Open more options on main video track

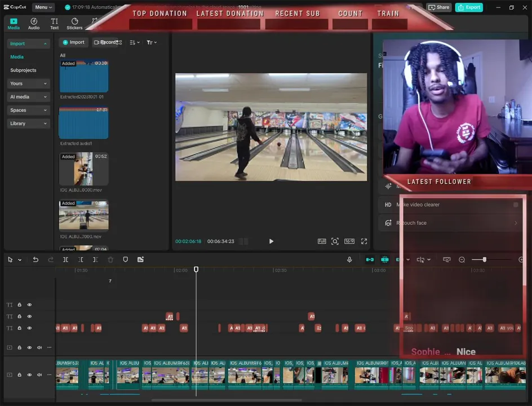coord(50,375)
